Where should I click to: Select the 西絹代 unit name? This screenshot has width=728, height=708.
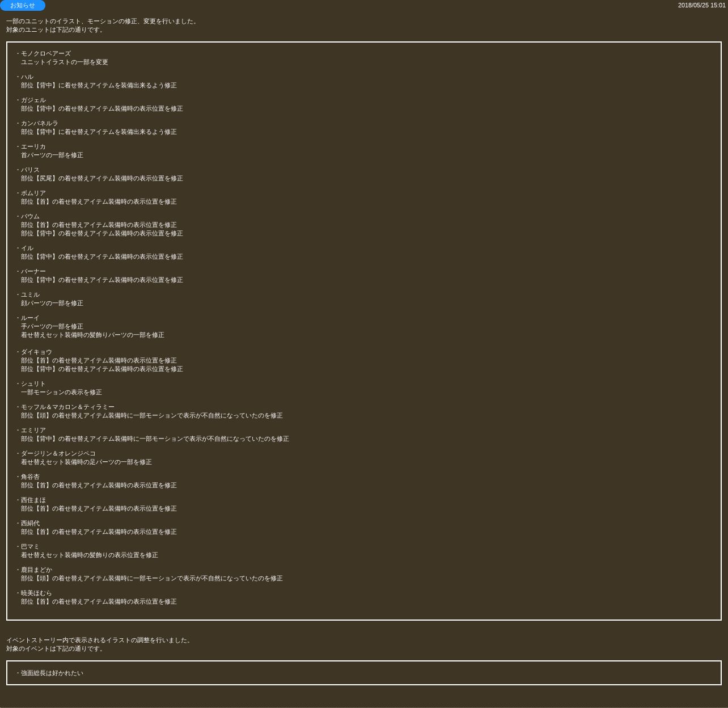(x=30, y=524)
